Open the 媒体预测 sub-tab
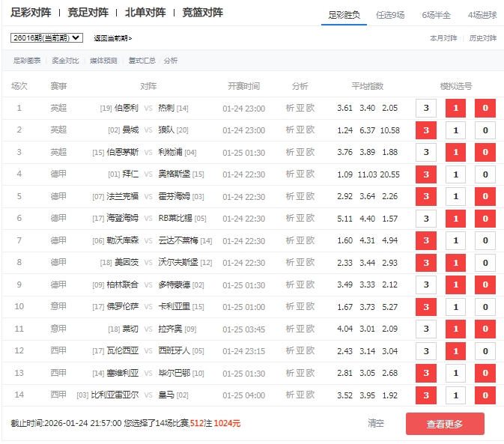 [x=103, y=61]
